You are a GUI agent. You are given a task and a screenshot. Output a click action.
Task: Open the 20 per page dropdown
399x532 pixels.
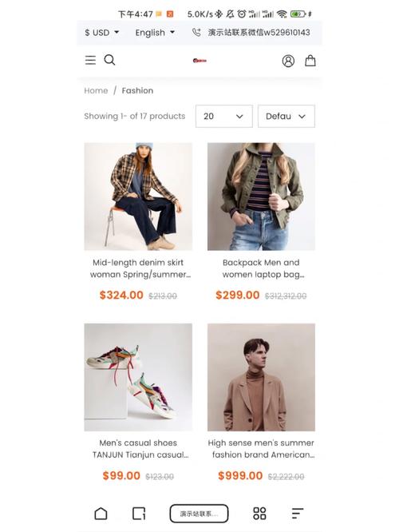(224, 117)
